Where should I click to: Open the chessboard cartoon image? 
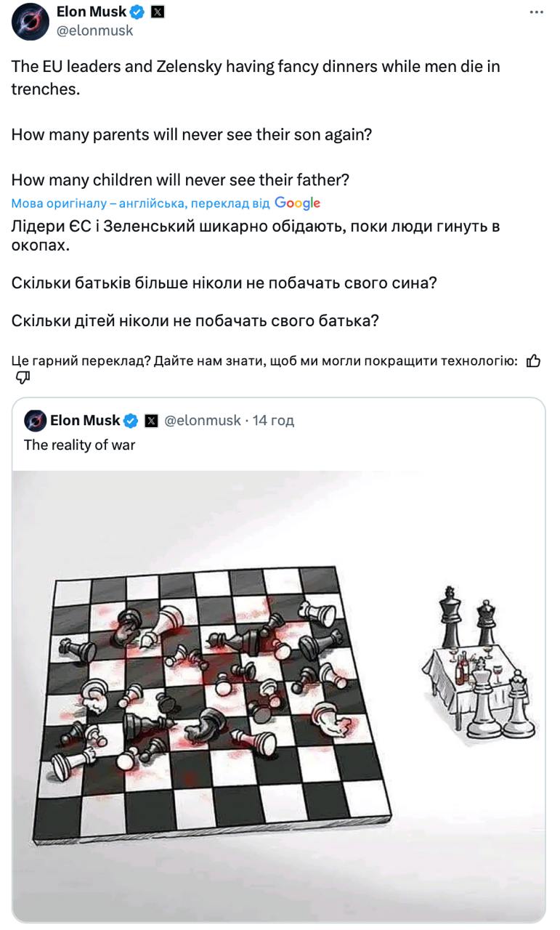point(279,696)
